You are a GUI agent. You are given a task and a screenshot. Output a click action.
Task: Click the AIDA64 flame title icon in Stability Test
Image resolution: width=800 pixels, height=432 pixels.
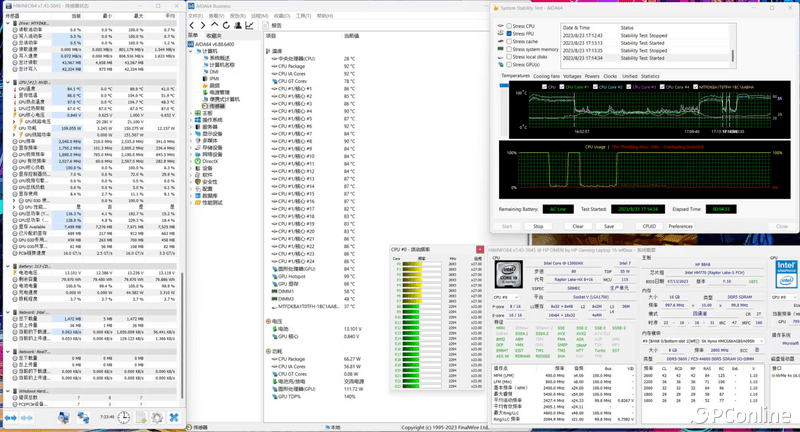[x=495, y=8]
